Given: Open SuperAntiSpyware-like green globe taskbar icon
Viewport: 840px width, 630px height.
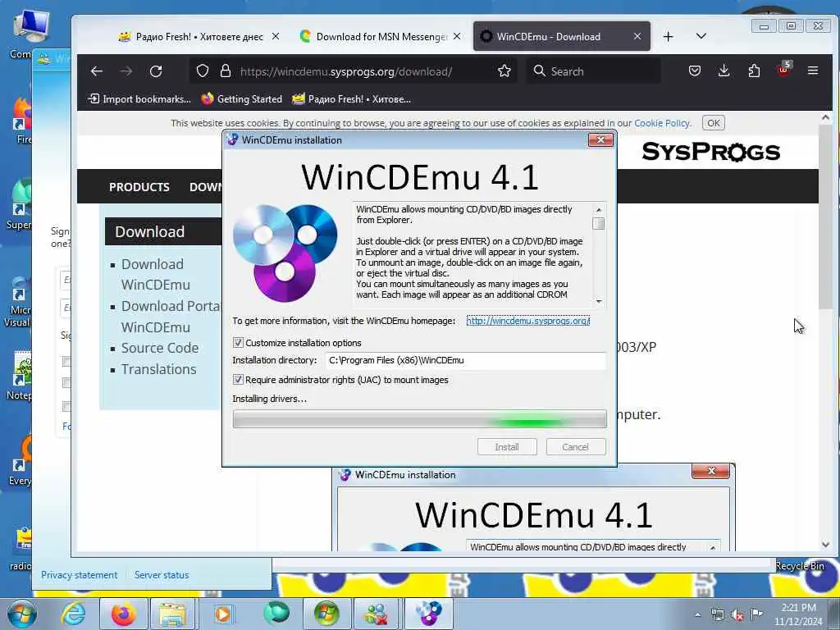Looking at the screenshot, I should (x=276, y=614).
